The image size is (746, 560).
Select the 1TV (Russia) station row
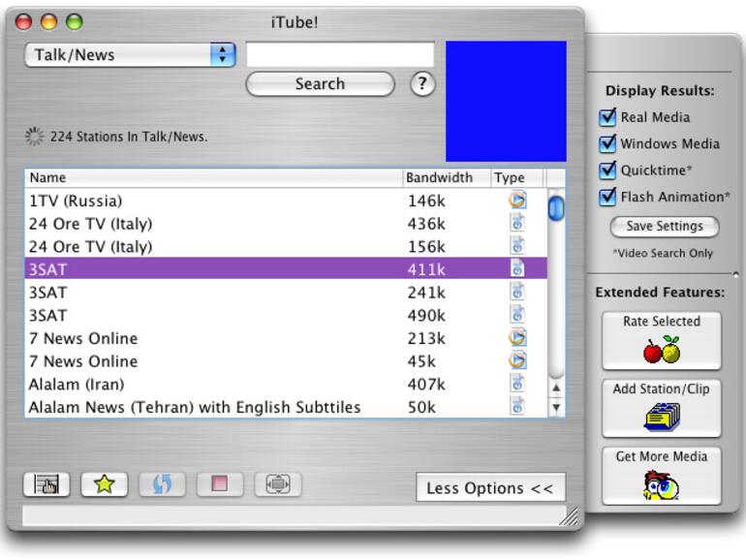pyautogui.click(x=286, y=201)
